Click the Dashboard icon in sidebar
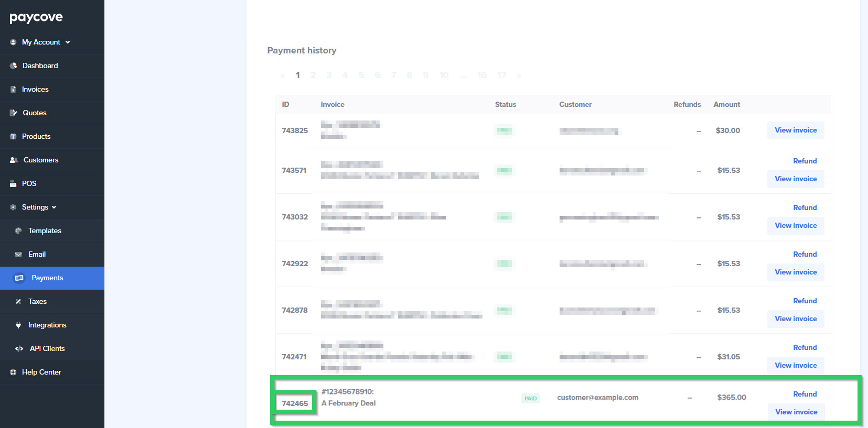 pos(14,65)
